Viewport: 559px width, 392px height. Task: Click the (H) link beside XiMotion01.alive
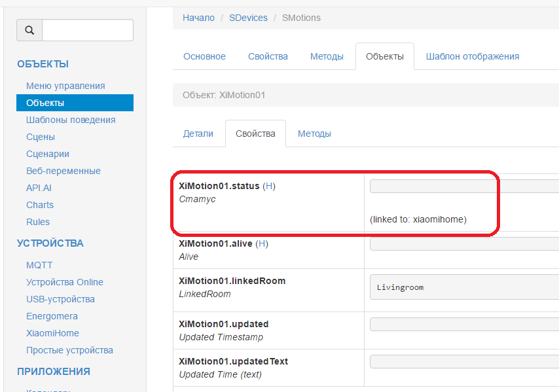click(262, 243)
